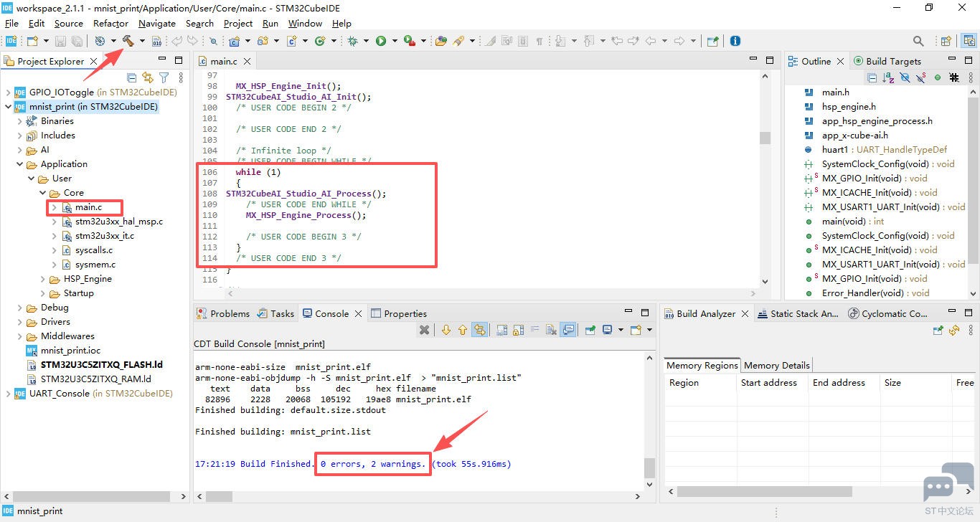This screenshot has height=522, width=980.
Task: Click the Pin Console icon
Action: (x=590, y=330)
